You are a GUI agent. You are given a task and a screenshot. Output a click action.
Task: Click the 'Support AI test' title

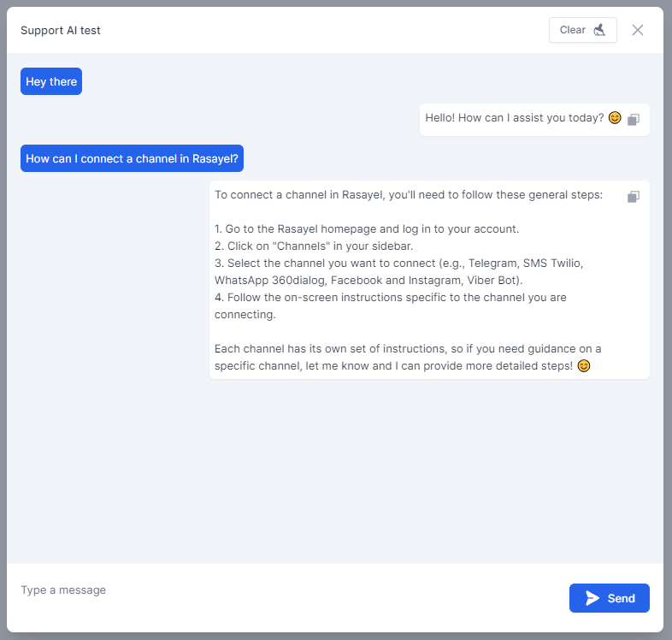click(61, 31)
